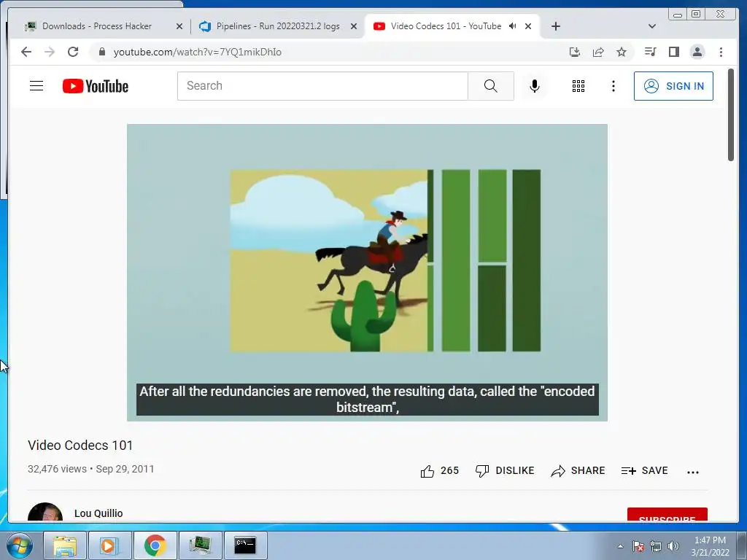
Task: Save the video to a playlist
Action: [645, 471]
